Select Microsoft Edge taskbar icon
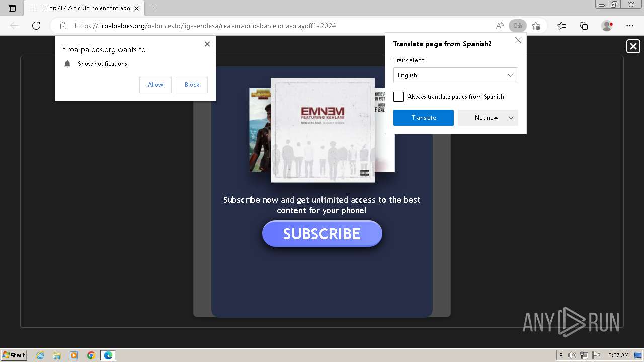This screenshot has height=362, width=644. pyautogui.click(x=108, y=355)
